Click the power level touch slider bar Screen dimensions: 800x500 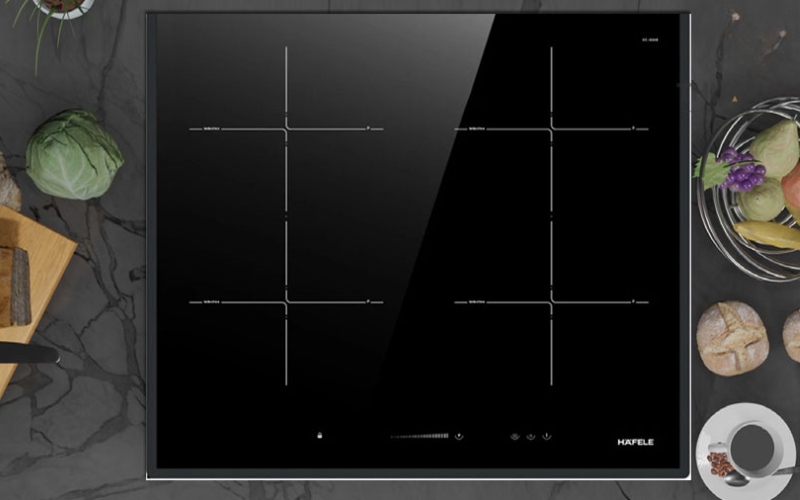(x=419, y=436)
